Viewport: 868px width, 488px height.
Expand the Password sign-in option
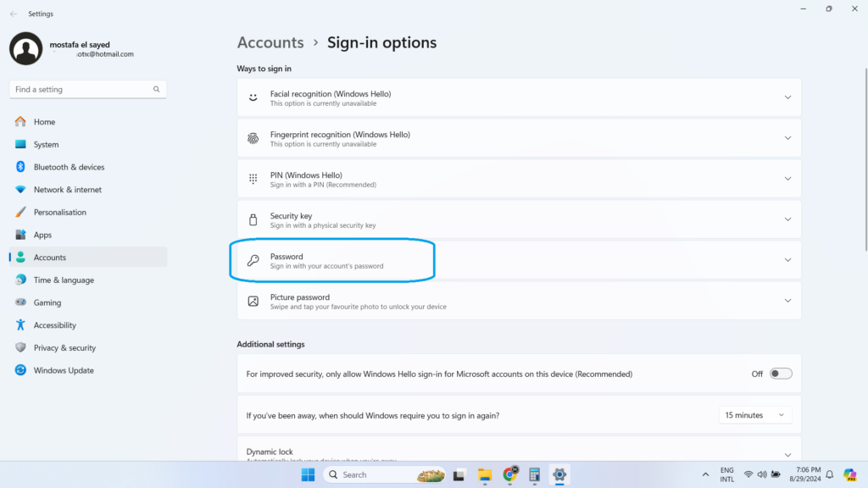coord(519,259)
